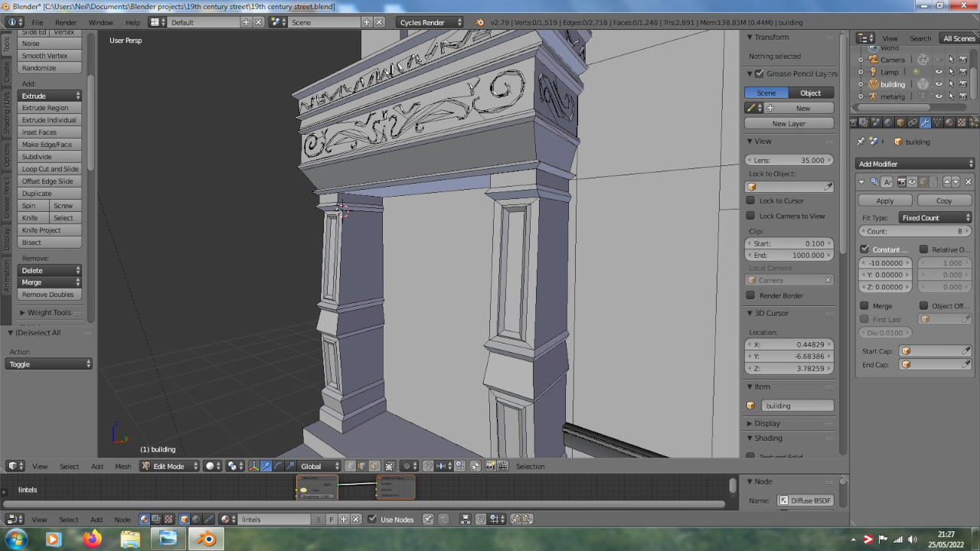Image resolution: width=980 pixels, height=551 pixels.
Task: Enable the Merge checkbox in the Array modifier
Action: click(x=864, y=306)
